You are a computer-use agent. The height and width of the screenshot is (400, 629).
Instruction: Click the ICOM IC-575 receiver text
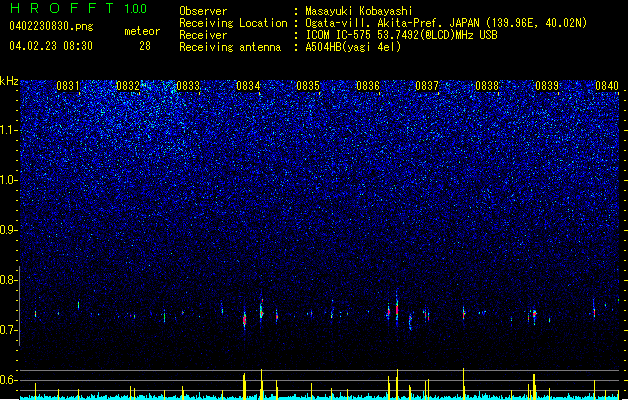click(401, 35)
